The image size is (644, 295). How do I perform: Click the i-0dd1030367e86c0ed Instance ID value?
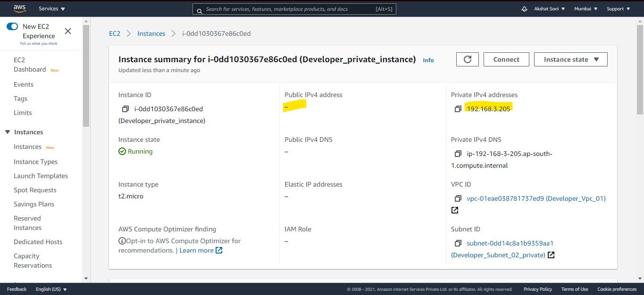point(168,109)
